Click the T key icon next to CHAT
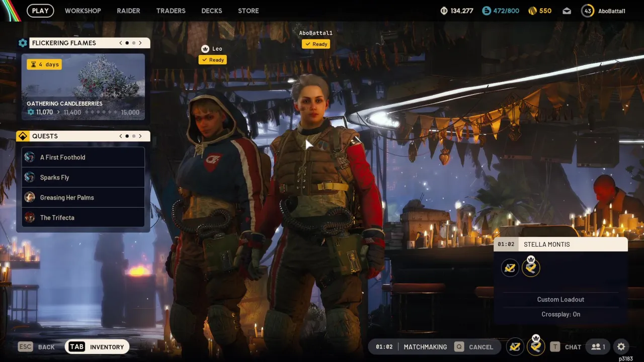644x362 pixels. (554, 347)
